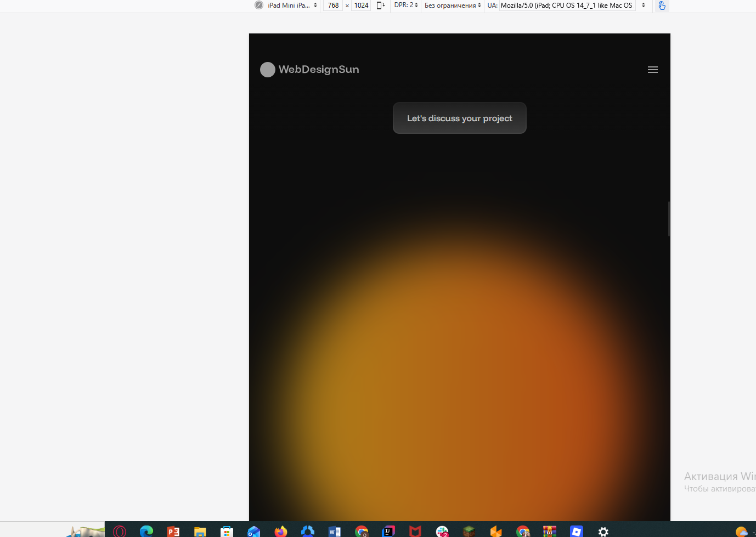
Task: Open Microsoft Edge from the taskbar
Action: 146,531
